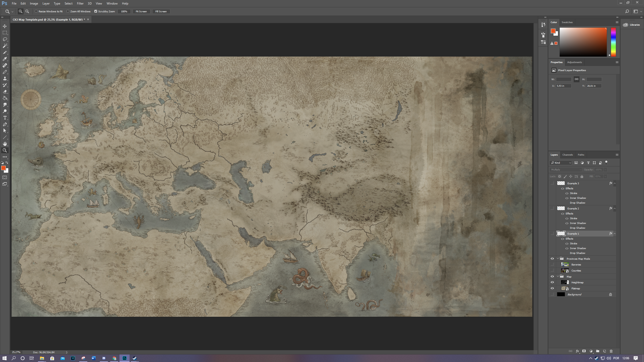Hide the Flatmap layer
This screenshot has width=644, height=362.
[x=552, y=288]
